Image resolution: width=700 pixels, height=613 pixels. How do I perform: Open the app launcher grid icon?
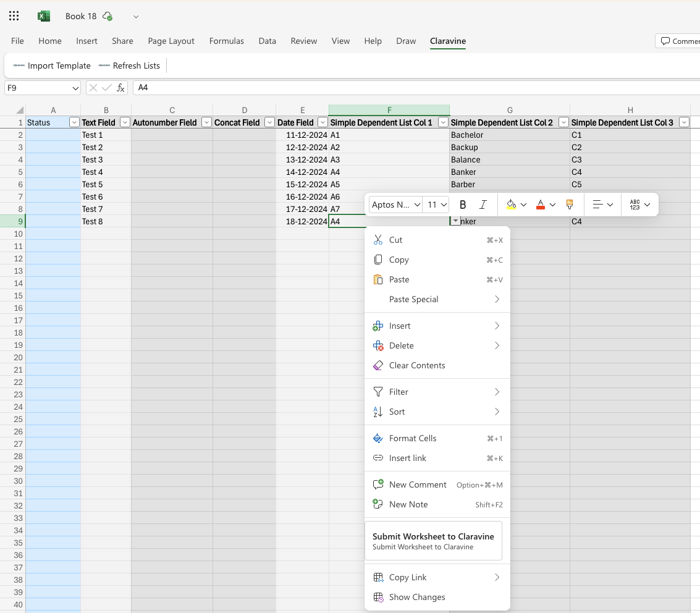[x=14, y=16]
